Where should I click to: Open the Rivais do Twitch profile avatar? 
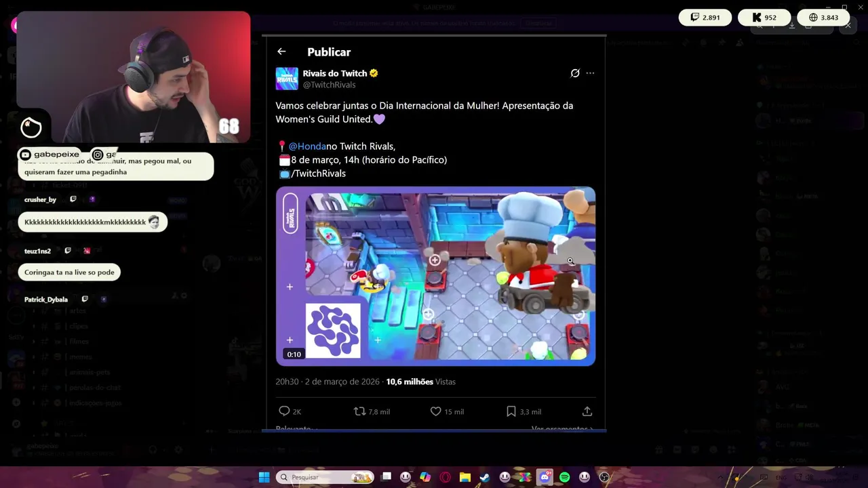pos(287,79)
